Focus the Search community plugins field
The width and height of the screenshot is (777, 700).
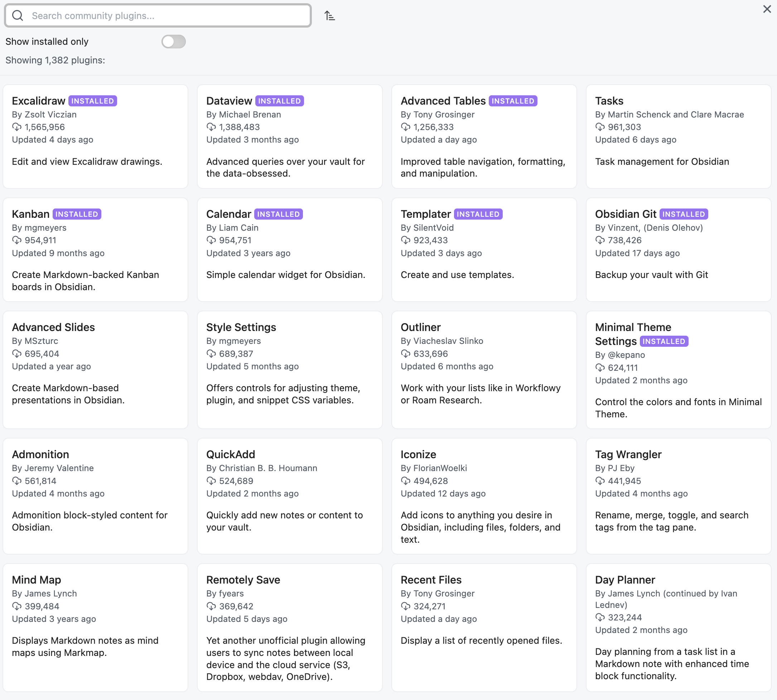[x=158, y=16]
